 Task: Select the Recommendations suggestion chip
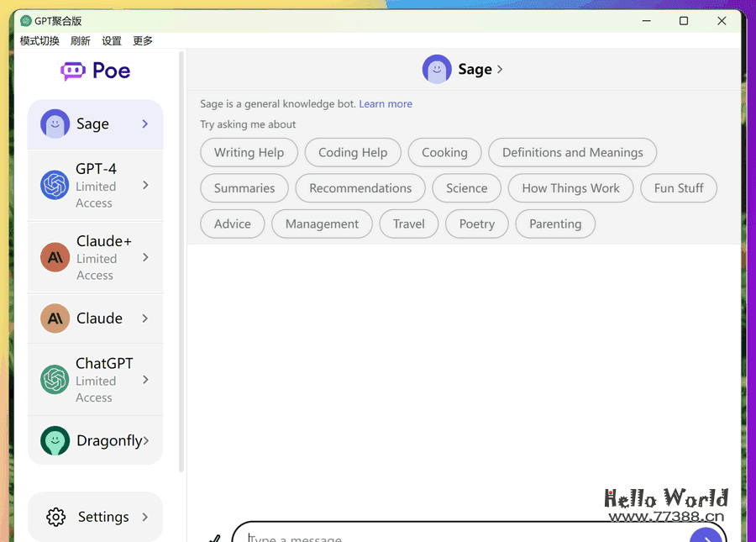point(360,188)
